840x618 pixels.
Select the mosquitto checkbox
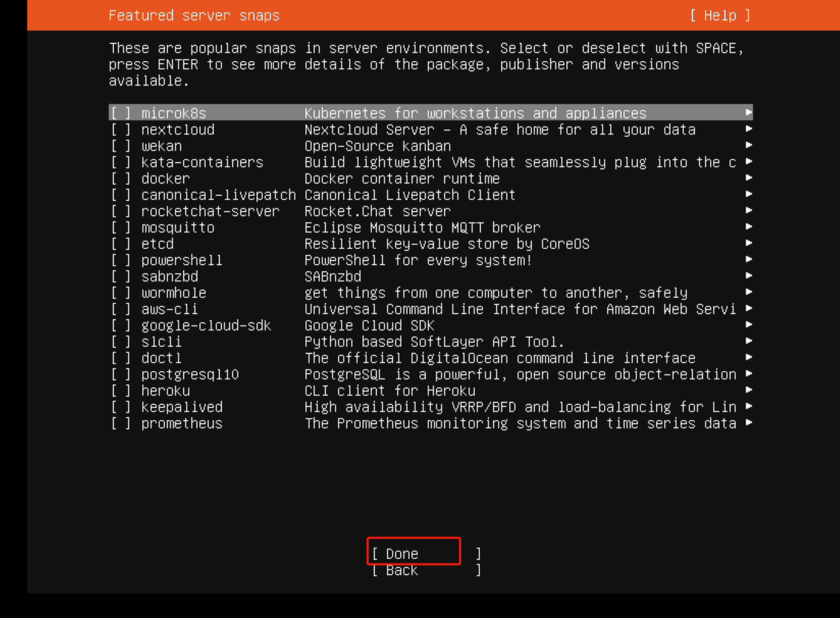(121, 228)
